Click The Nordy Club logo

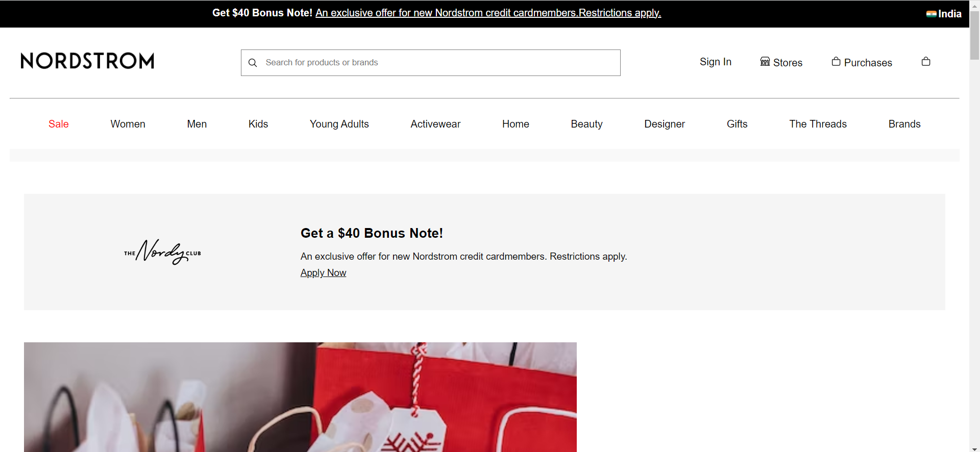pos(162,252)
